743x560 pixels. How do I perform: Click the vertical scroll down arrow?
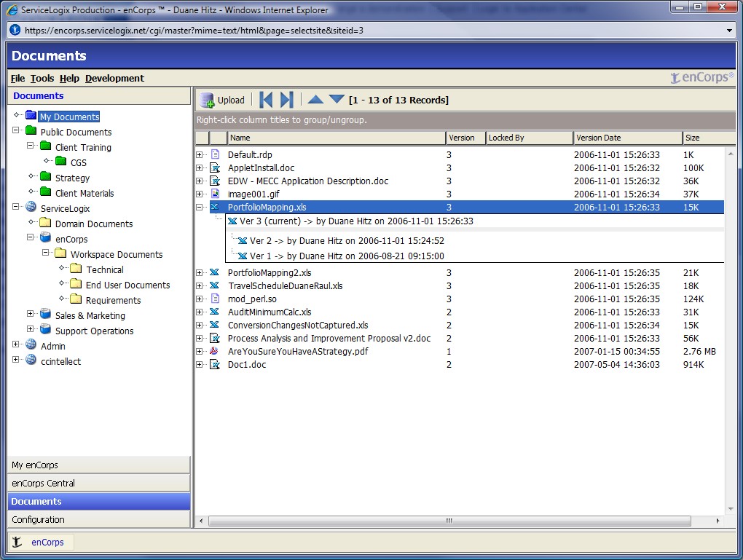coord(730,509)
